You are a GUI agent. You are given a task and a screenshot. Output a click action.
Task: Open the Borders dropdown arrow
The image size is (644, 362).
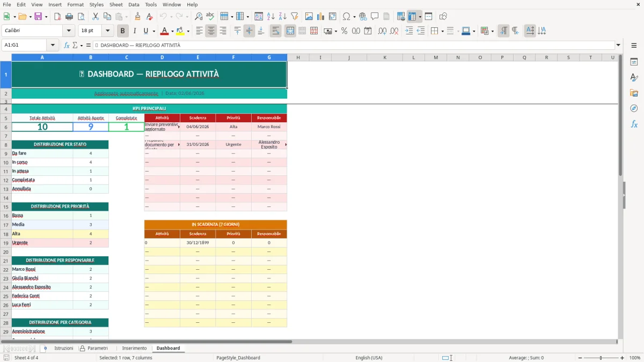tap(442, 31)
